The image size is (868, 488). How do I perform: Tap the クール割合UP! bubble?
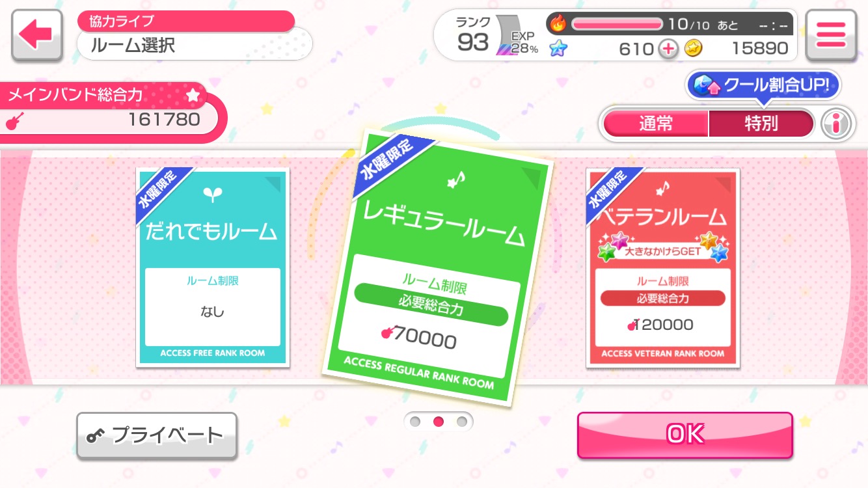point(763,86)
